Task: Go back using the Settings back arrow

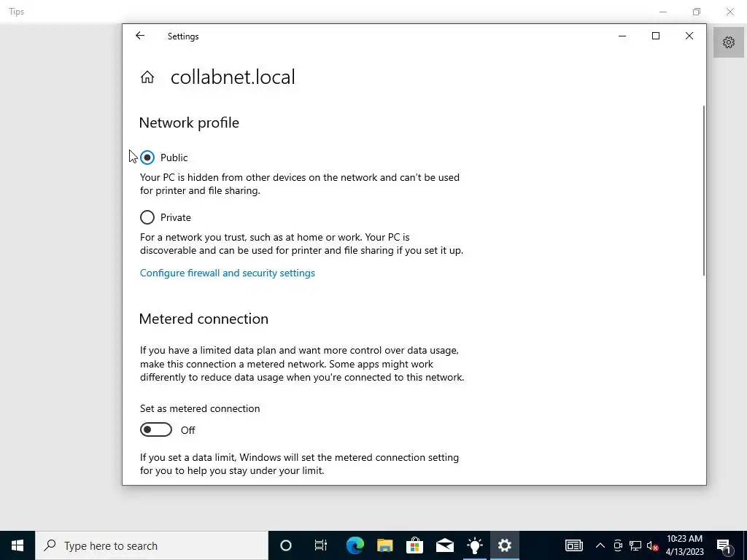Action: tap(139, 36)
